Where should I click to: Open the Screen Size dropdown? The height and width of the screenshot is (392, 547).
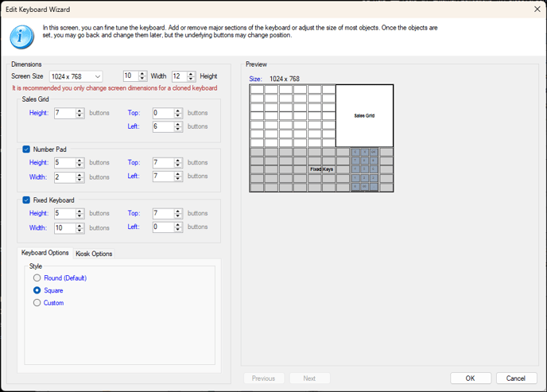(x=76, y=76)
